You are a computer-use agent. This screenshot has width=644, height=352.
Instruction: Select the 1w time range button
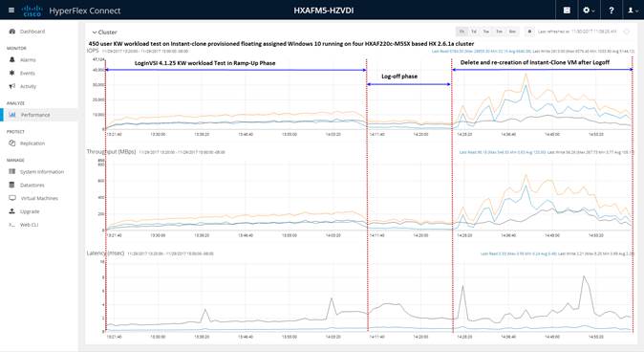pyautogui.click(x=486, y=32)
